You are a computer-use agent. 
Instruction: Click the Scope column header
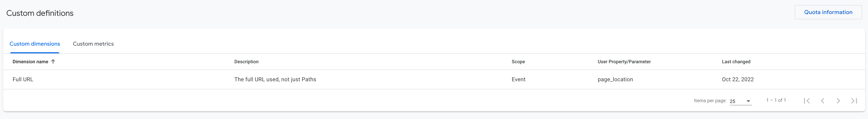(518, 62)
